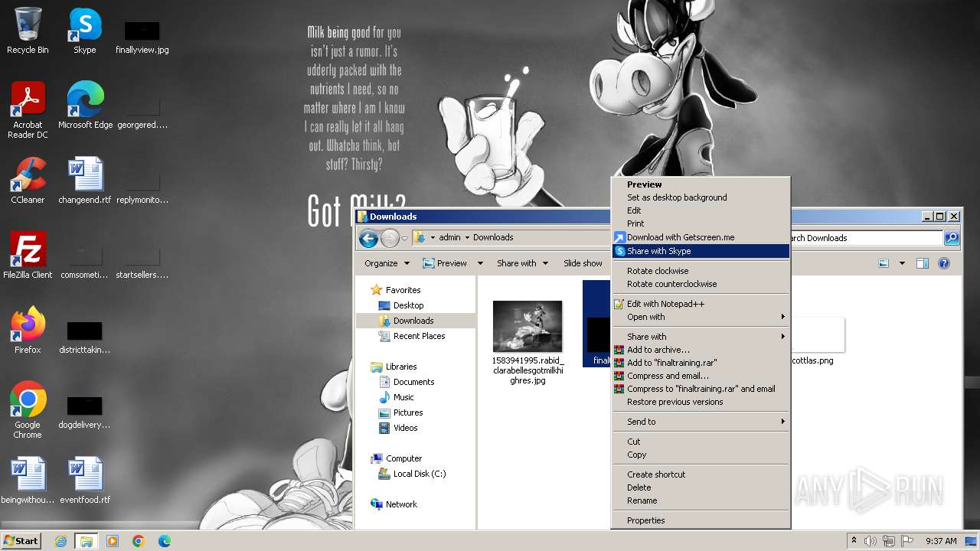Click the media player taskbar icon

(x=113, y=541)
